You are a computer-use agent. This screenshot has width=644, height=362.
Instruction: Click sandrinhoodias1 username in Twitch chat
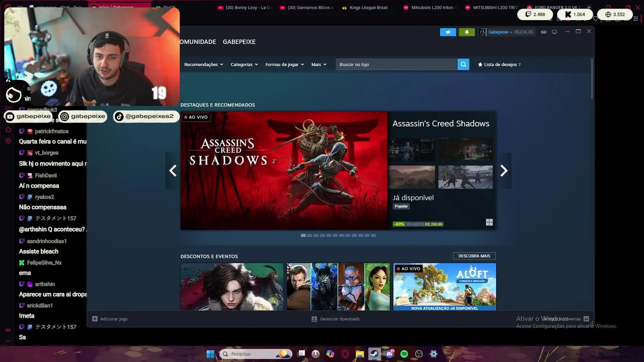(47, 241)
